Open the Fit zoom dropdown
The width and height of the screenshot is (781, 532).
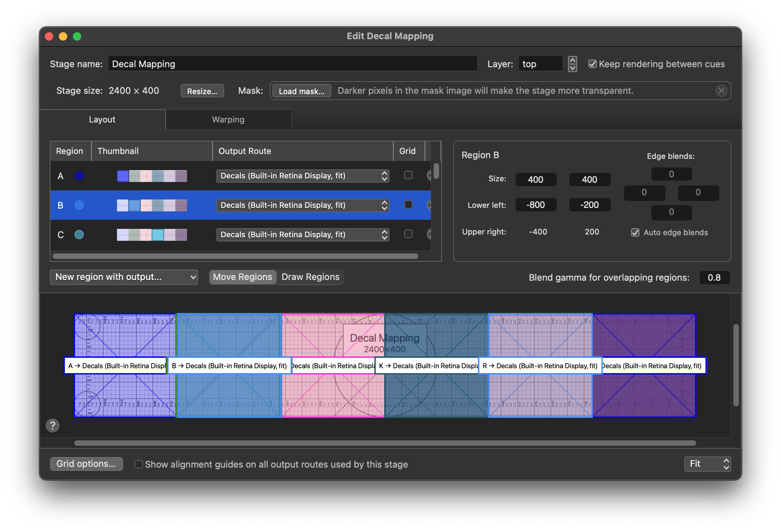[x=707, y=464]
